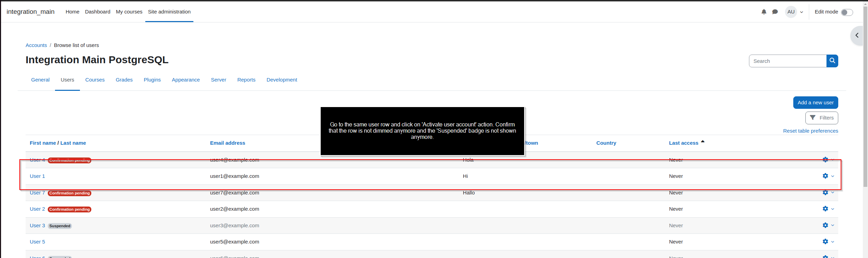Screen dimensions: 868x258
Task: Sort by Last access column
Action: click(x=684, y=143)
